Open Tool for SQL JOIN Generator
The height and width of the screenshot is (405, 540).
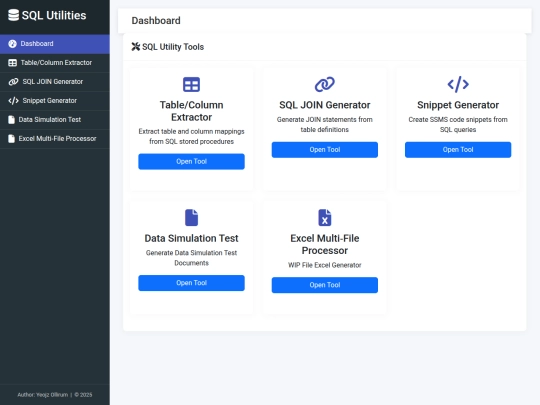[x=325, y=149]
